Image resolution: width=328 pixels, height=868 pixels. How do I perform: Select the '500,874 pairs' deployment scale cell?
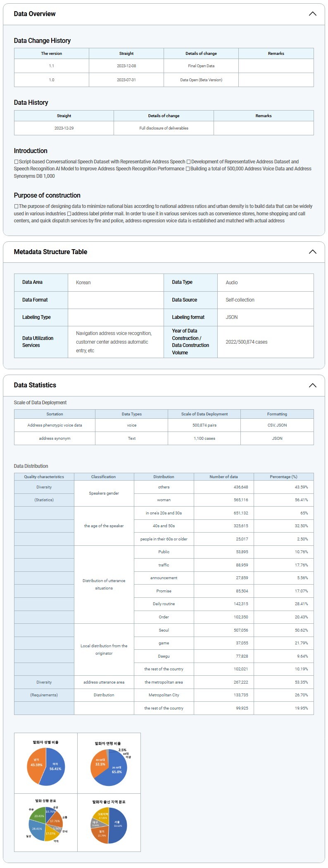tap(204, 425)
